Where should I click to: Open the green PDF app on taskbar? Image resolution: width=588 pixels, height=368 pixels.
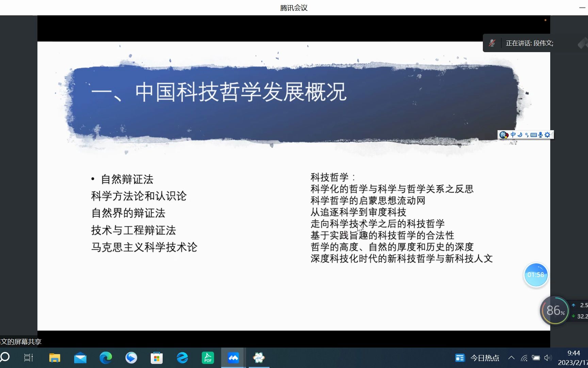pyautogui.click(x=208, y=358)
